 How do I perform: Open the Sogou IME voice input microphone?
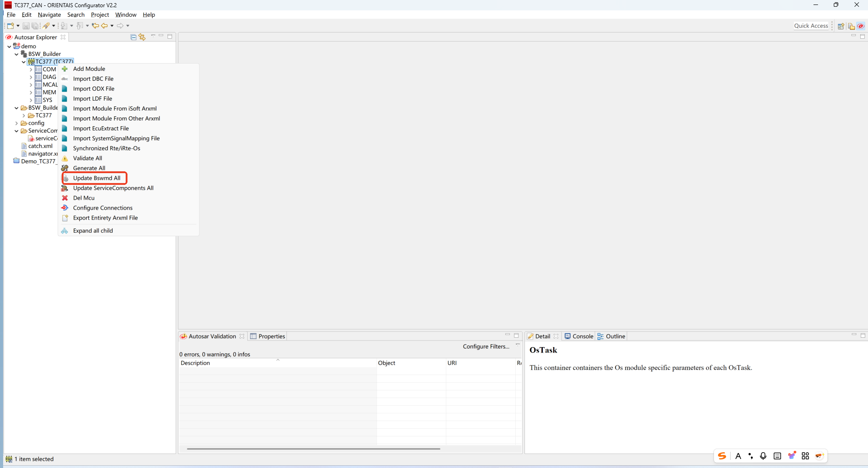763,456
